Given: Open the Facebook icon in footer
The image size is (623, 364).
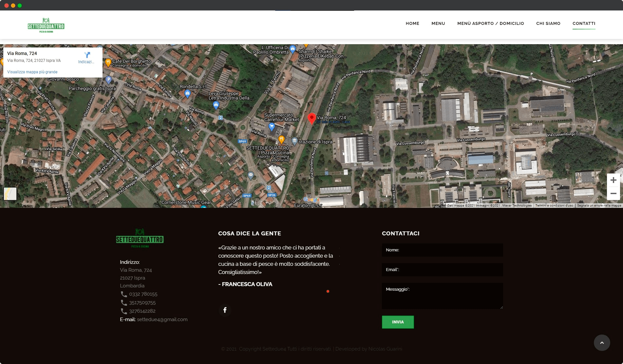Looking at the screenshot, I should point(225,310).
